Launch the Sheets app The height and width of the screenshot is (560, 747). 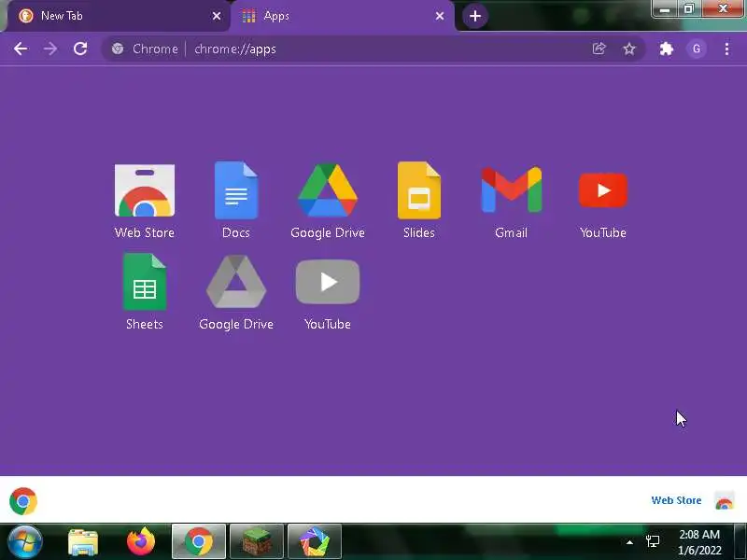(145, 291)
